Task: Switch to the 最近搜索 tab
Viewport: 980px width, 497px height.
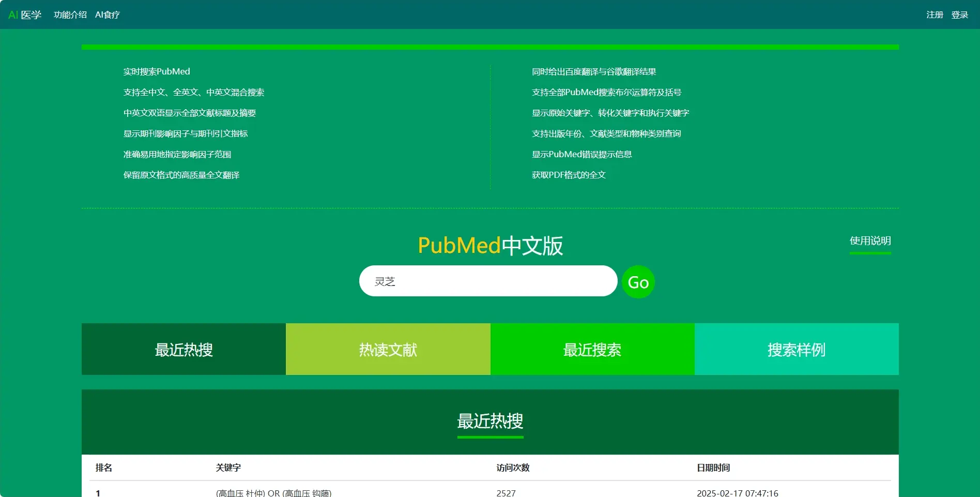Action: (x=592, y=349)
